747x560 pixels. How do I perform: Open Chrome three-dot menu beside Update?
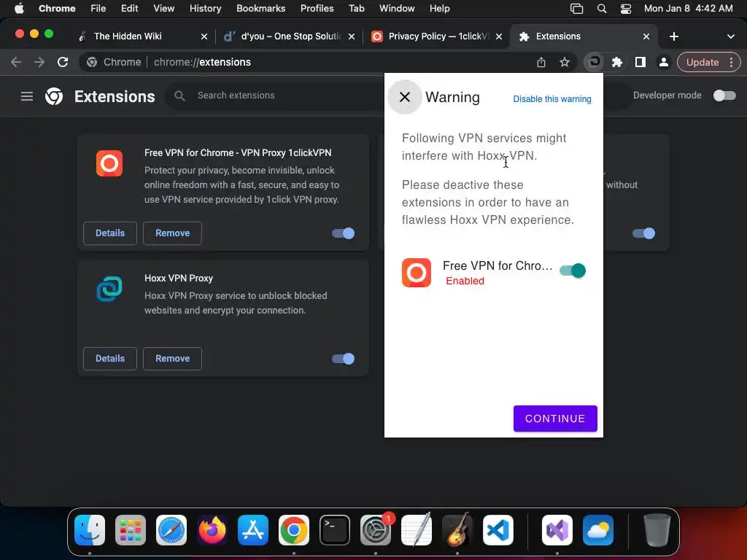[731, 62]
